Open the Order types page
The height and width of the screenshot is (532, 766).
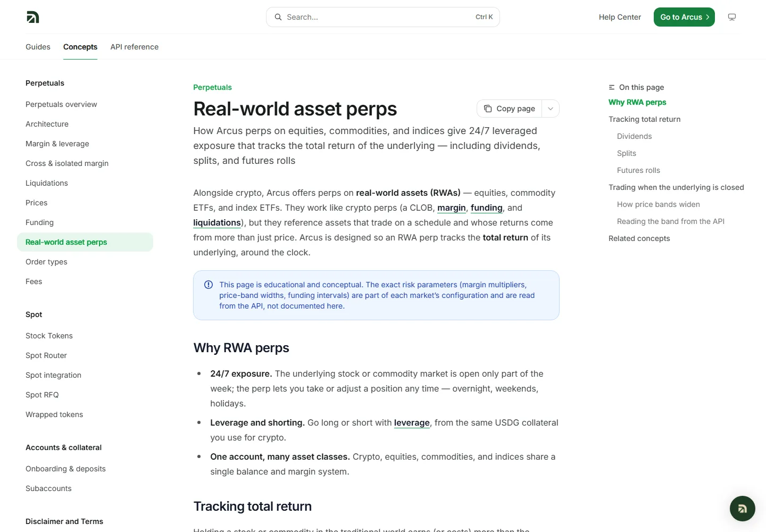[x=46, y=262]
